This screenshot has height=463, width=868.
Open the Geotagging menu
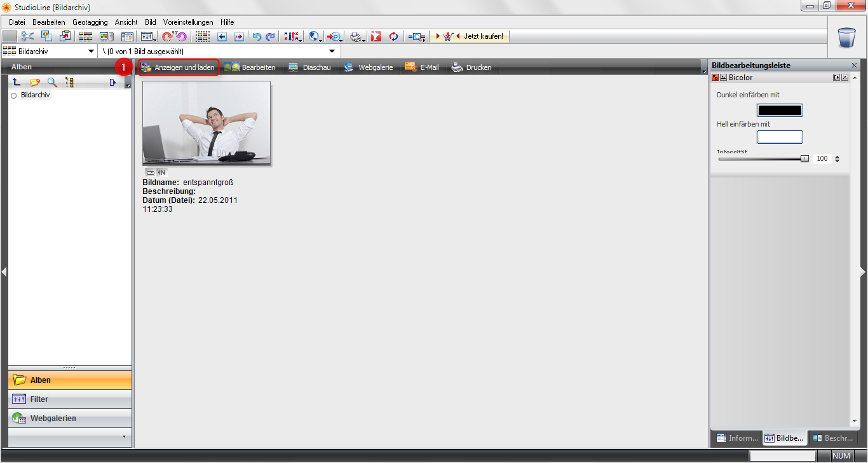coord(90,22)
